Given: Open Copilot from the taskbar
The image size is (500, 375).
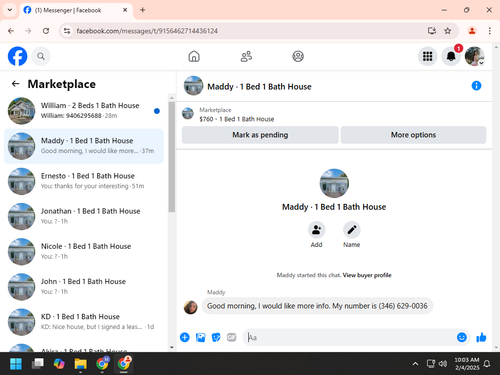Looking at the screenshot, I should tap(59, 363).
